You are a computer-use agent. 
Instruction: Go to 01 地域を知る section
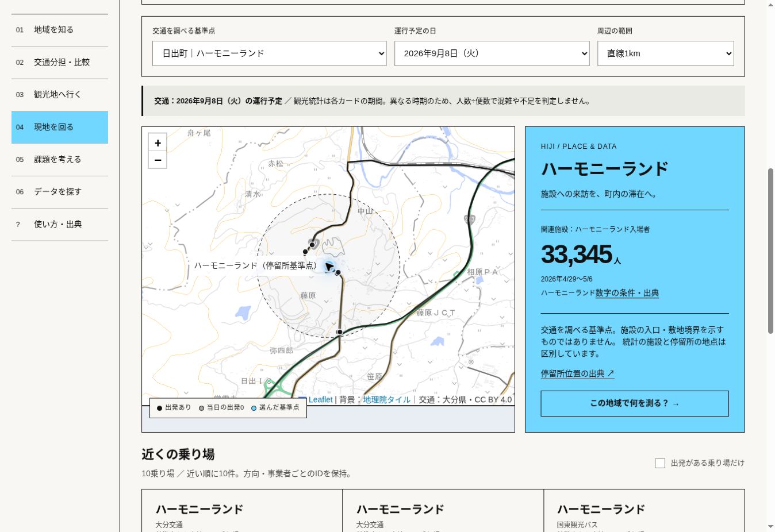60,30
